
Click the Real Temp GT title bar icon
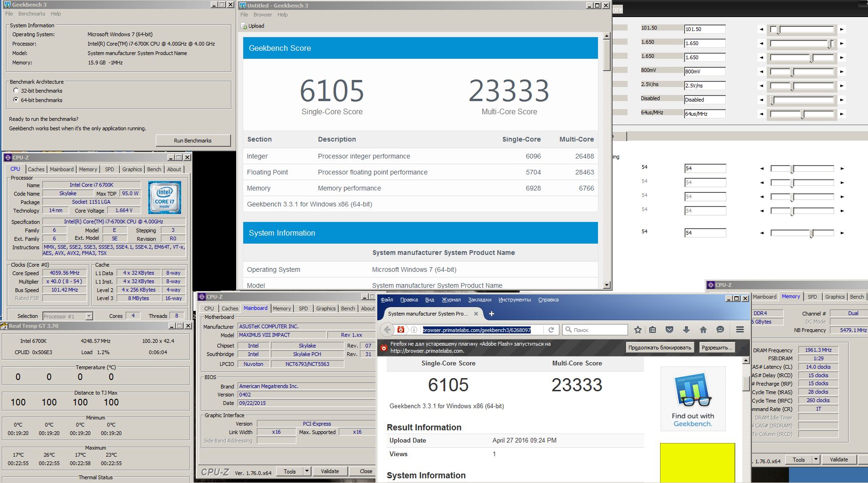click(x=5, y=325)
